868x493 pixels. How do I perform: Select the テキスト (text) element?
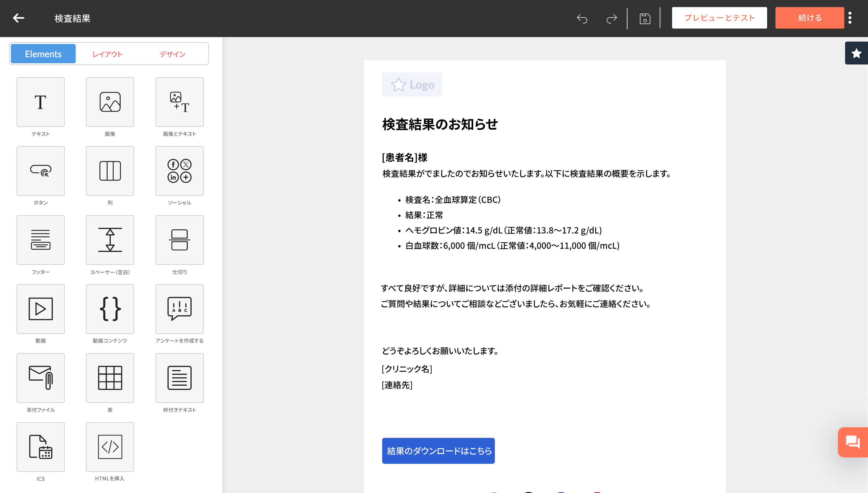(x=40, y=102)
